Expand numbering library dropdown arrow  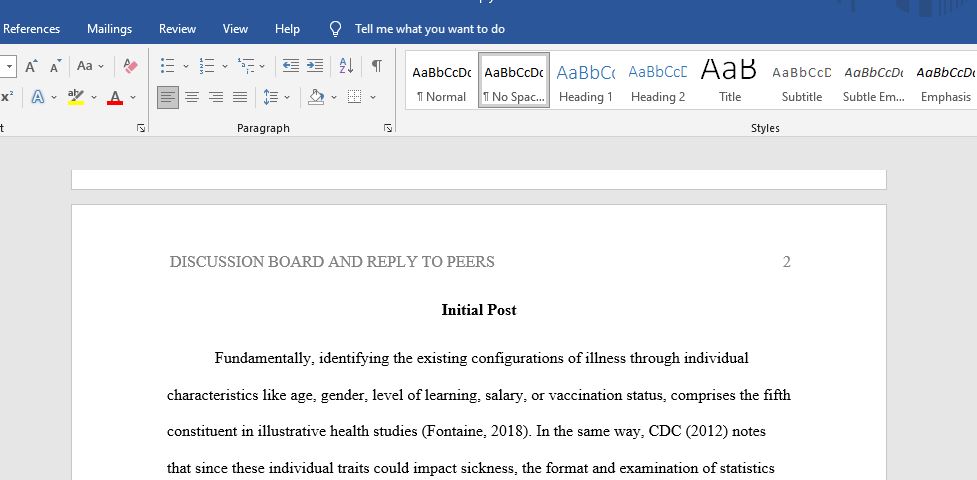click(224, 66)
